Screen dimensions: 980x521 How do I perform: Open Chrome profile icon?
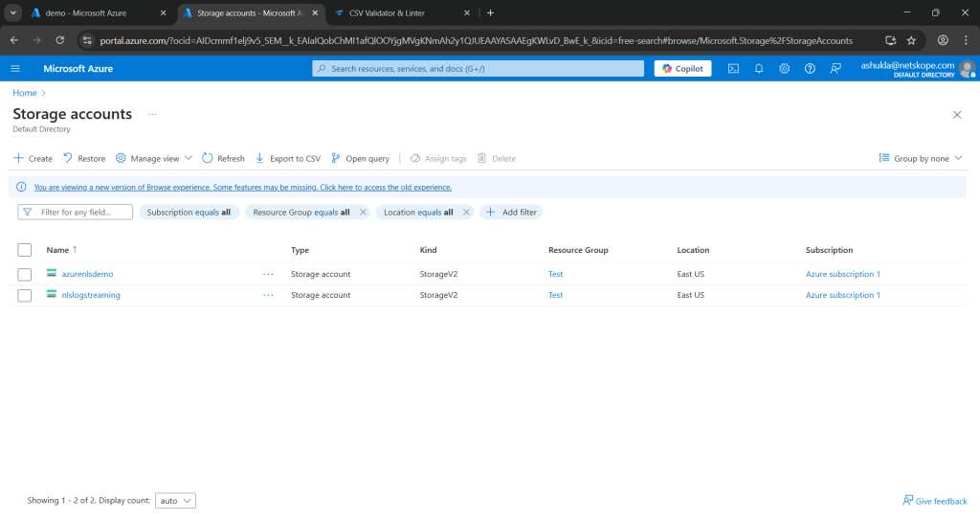(943, 40)
